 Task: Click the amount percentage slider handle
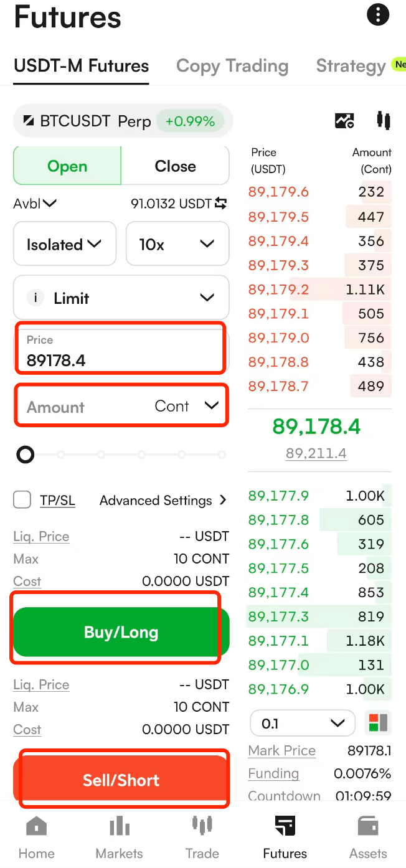(x=26, y=455)
